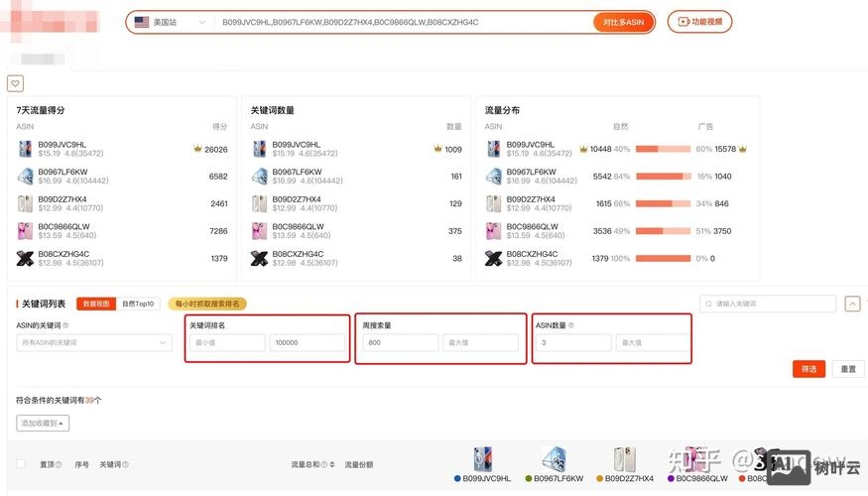868x496 pixels.
Task: Click the orange 筛选 filter button
Action: click(x=808, y=369)
